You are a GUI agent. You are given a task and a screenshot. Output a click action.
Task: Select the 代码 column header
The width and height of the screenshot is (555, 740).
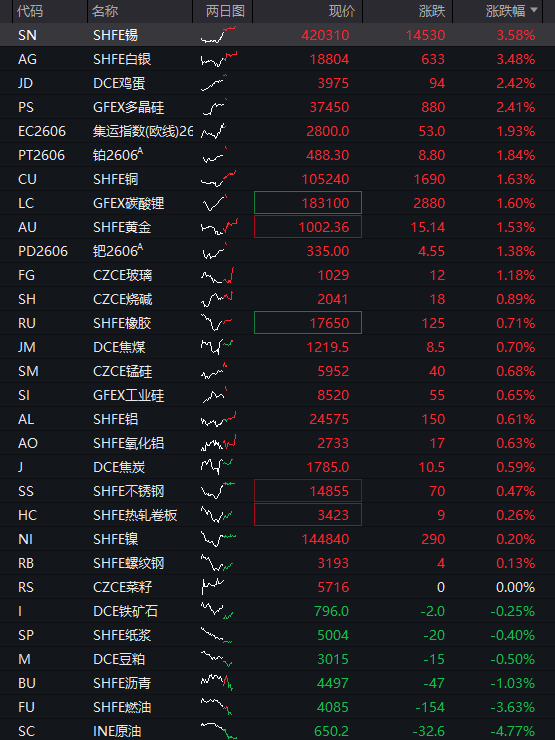pos(30,11)
